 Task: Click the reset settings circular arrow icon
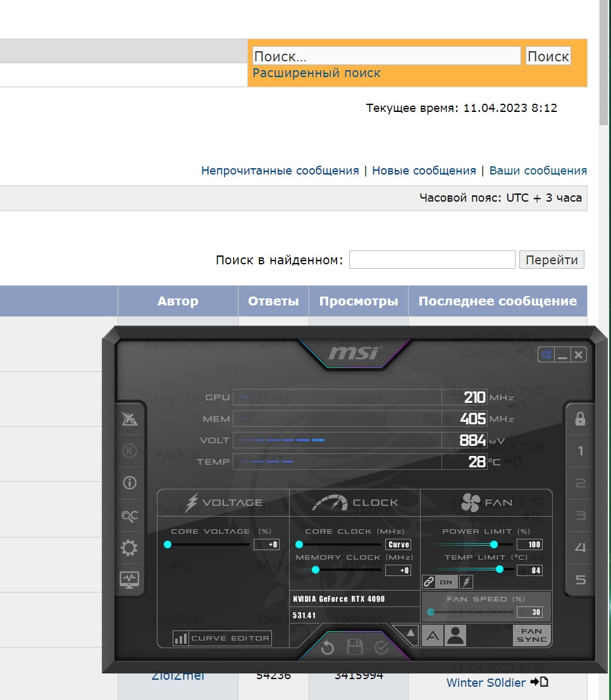pos(328,648)
